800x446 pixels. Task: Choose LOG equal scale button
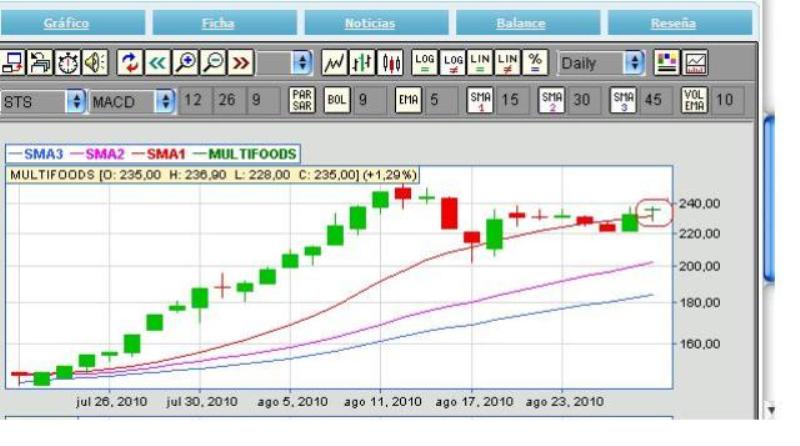[424, 63]
